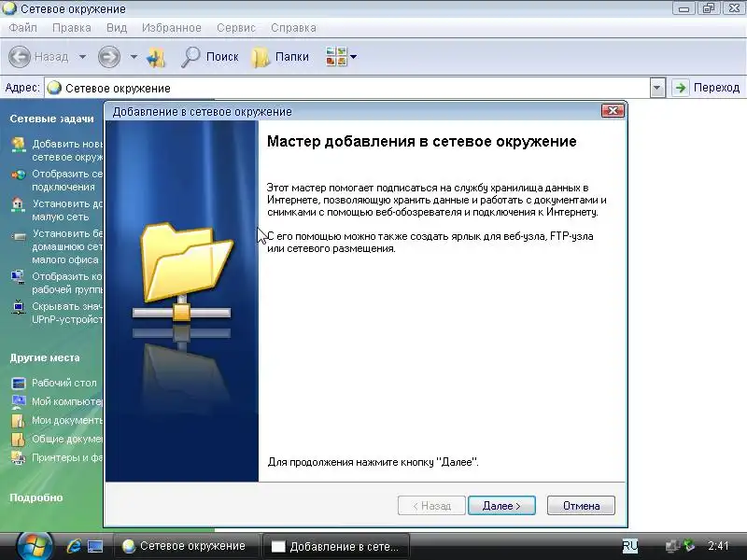The height and width of the screenshot is (560, 747).
Task: Click the Отобразить сетевые подключения icon
Action: [18, 175]
